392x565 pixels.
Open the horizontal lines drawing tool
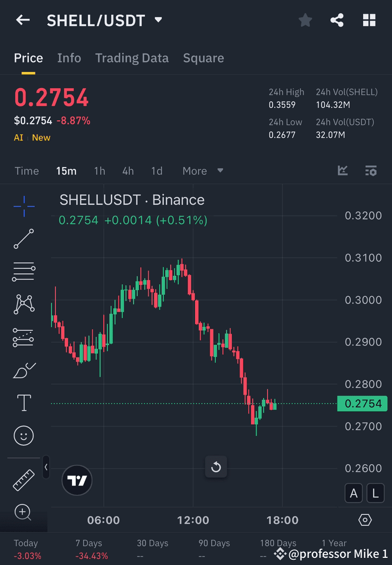[24, 271]
